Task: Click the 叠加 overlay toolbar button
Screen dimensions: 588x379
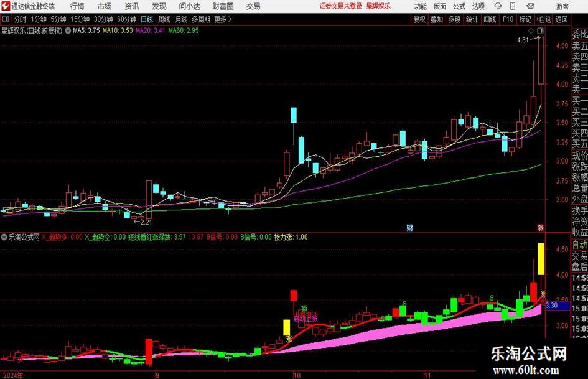Action: pos(437,19)
